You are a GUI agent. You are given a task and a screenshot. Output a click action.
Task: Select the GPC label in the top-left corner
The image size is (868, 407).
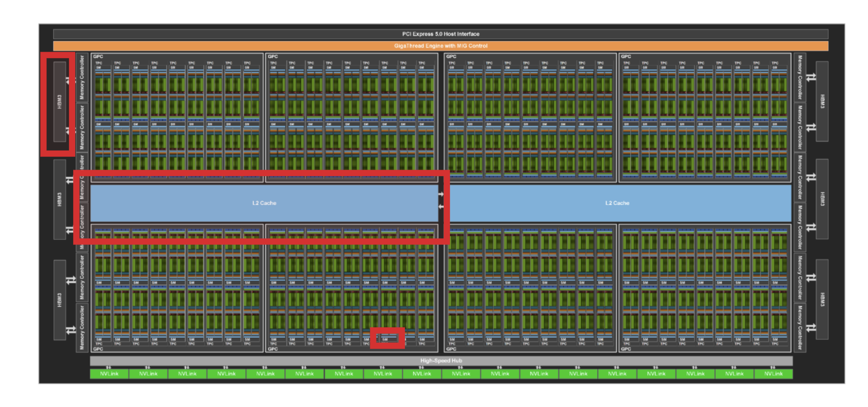(x=98, y=56)
